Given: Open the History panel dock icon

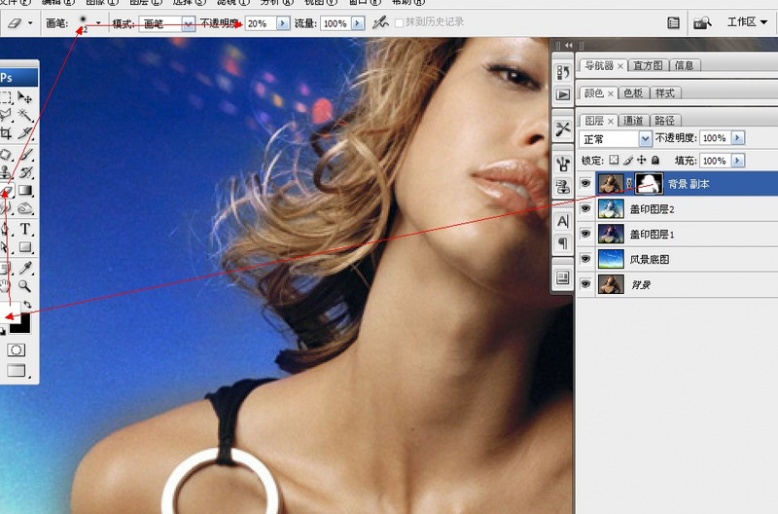Looking at the screenshot, I should (563, 72).
